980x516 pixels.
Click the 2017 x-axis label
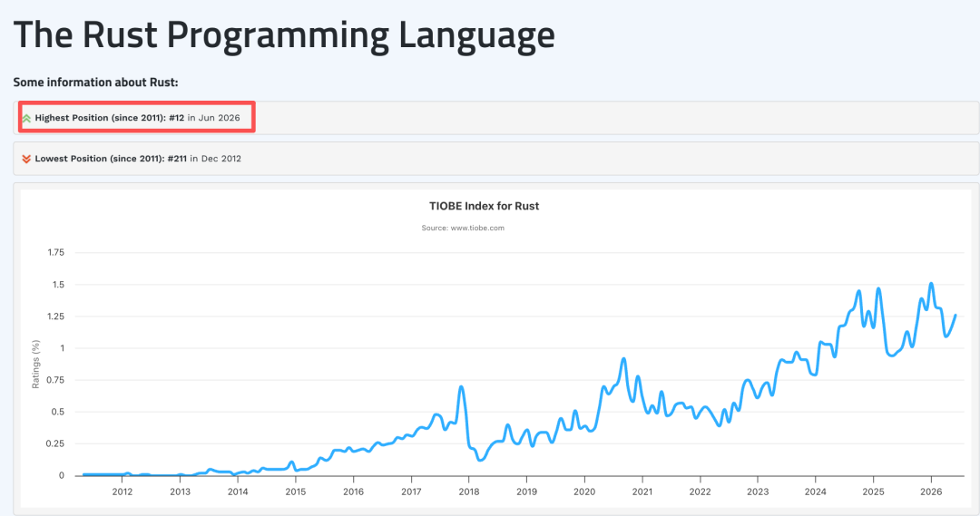click(411, 492)
